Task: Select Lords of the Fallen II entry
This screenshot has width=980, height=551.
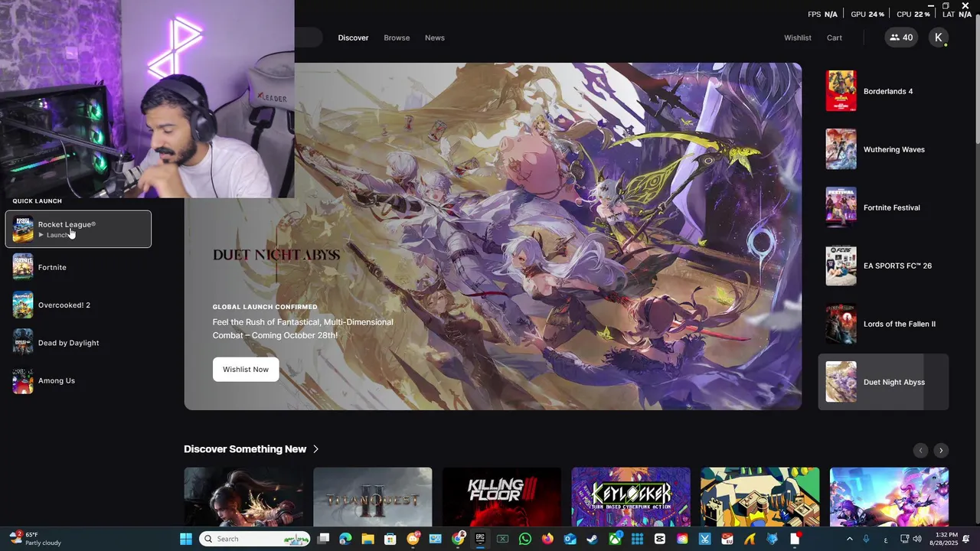Action: tap(884, 324)
